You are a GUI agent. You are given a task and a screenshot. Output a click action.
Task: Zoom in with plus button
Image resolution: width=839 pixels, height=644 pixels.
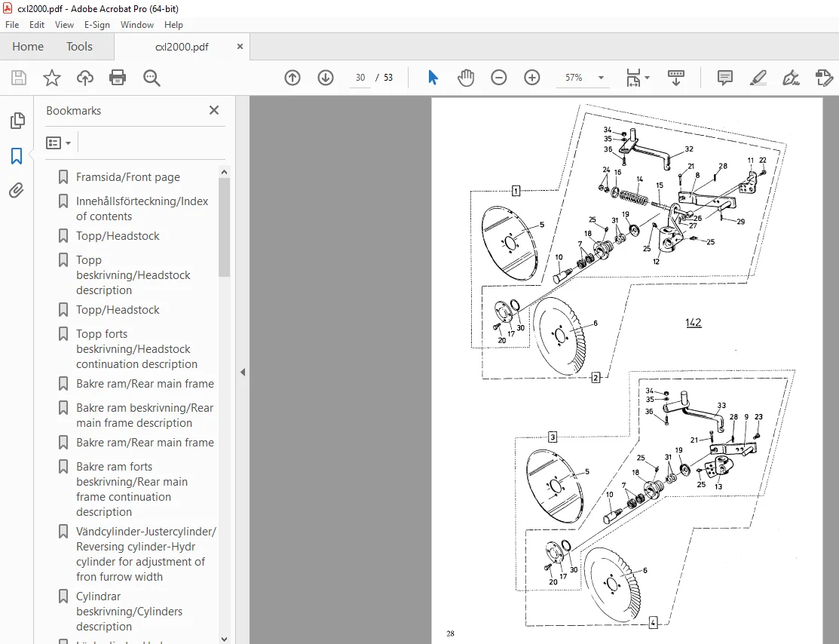coord(532,78)
